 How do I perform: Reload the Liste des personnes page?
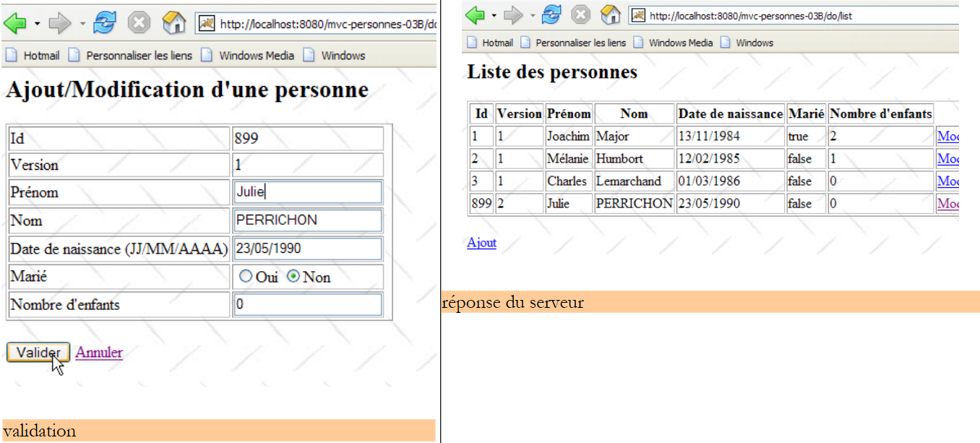(552, 14)
